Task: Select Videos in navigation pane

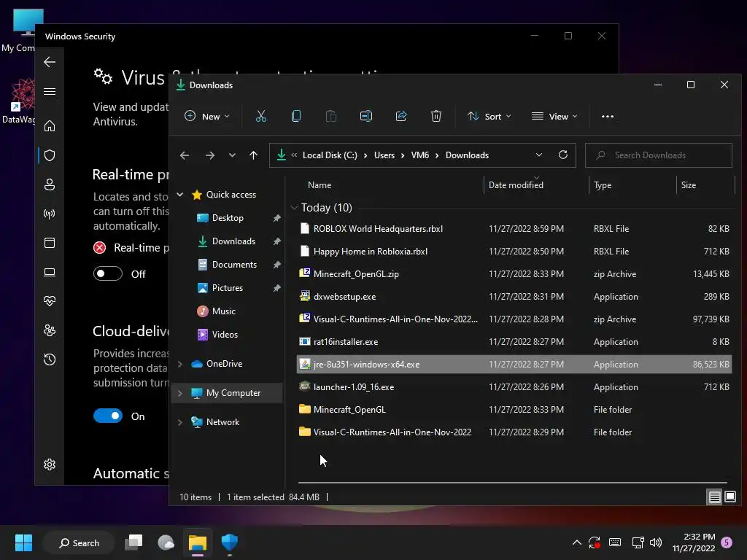Action: tap(225, 334)
